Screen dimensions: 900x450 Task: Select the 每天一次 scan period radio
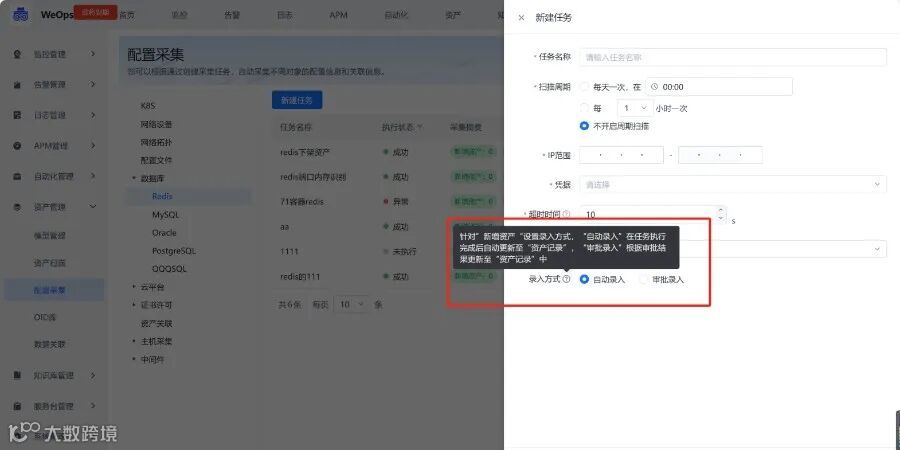coord(584,87)
